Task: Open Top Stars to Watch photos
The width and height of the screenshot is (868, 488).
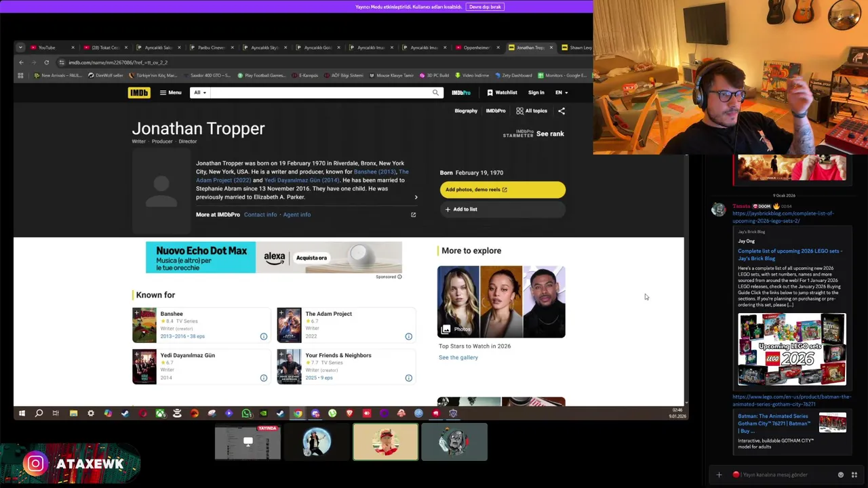Action: [x=501, y=302]
